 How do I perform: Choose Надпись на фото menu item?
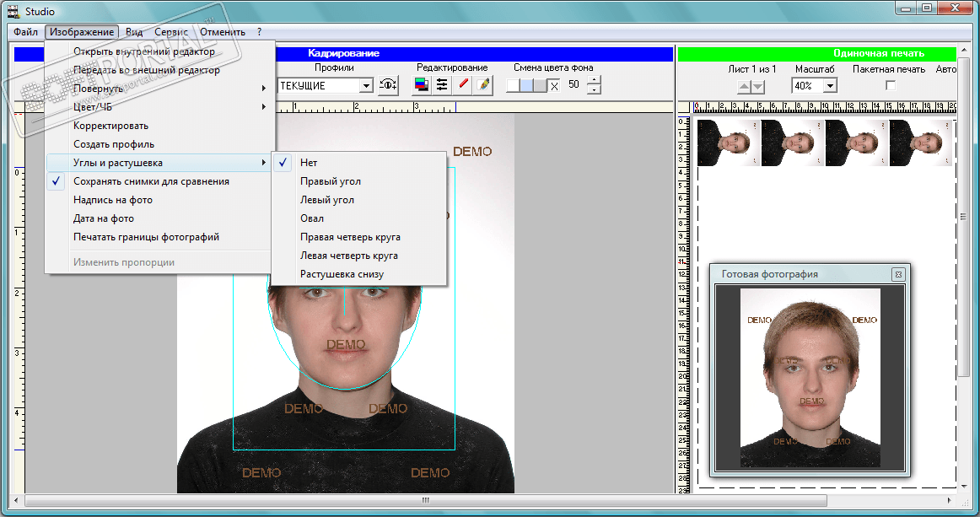113,200
